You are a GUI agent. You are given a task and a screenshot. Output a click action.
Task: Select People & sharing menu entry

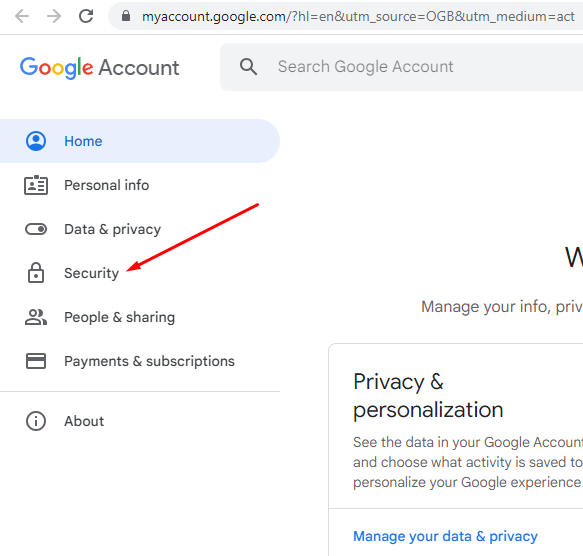pyautogui.click(x=119, y=317)
